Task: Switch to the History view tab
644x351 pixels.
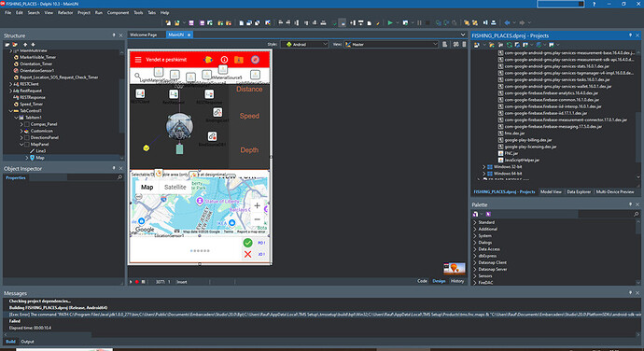Action: [x=457, y=281]
